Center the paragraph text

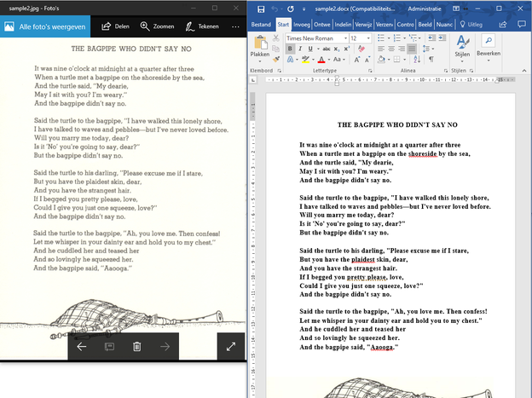391,49
